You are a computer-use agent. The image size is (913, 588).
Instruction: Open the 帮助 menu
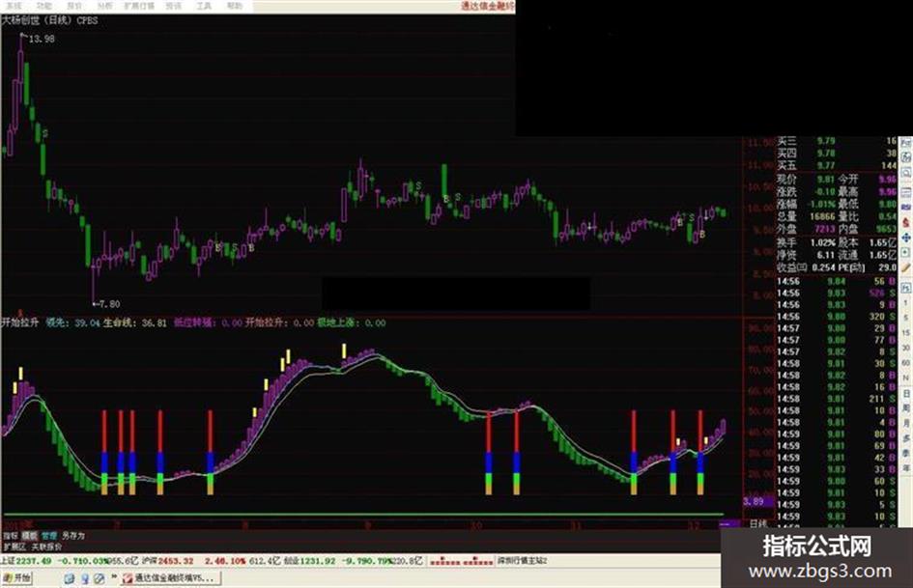click(234, 6)
